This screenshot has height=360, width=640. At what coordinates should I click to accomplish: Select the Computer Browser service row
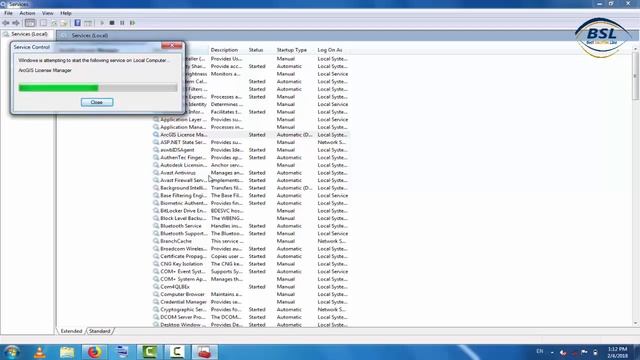pyautogui.click(x=251, y=294)
